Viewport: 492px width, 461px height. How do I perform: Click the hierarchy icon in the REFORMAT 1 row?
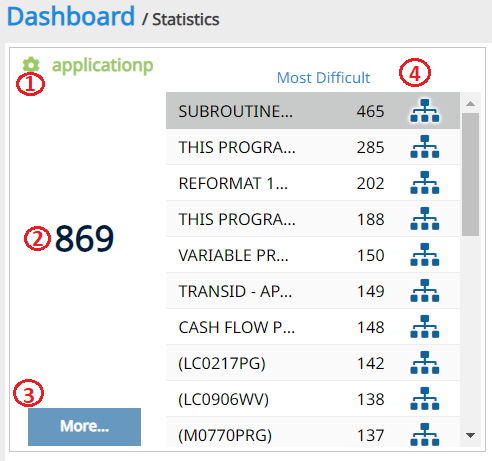[425, 183]
